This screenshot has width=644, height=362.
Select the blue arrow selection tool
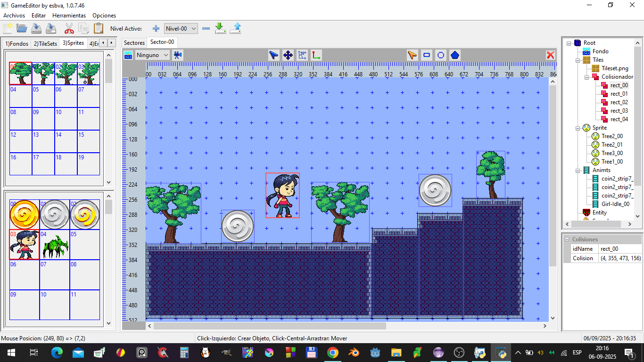(x=273, y=55)
